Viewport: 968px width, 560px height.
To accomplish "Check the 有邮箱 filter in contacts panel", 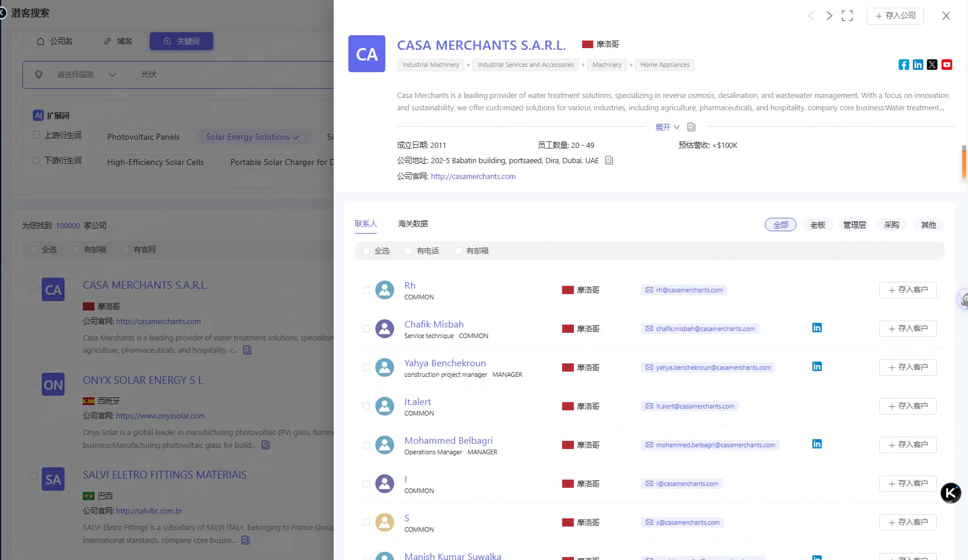I will coord(458,251).
